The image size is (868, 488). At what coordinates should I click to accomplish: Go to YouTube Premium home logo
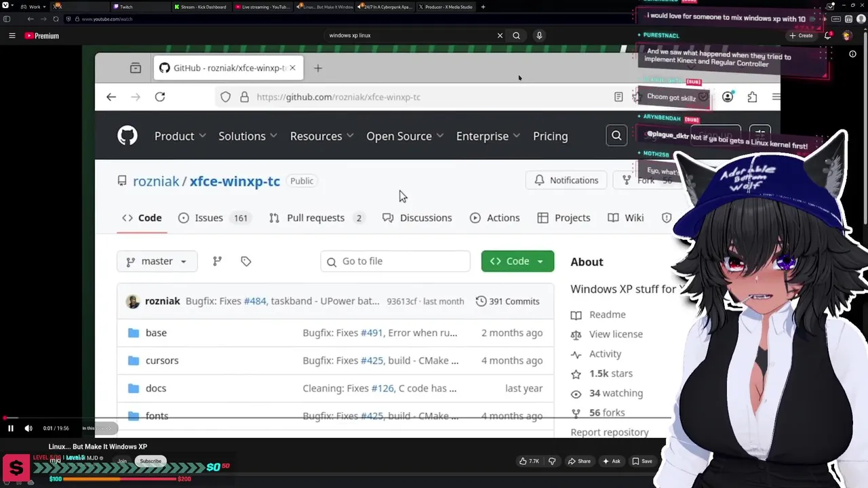pyautogui.click(x=42, y=36)
